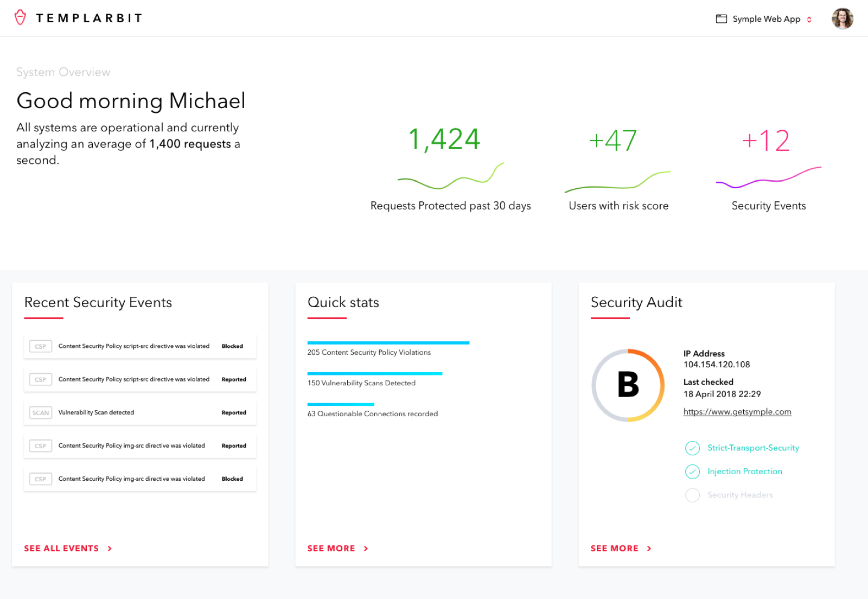Click the B grade security score ring
The width and height of the screenshot is (868, 599).
(x=628, y=385)
